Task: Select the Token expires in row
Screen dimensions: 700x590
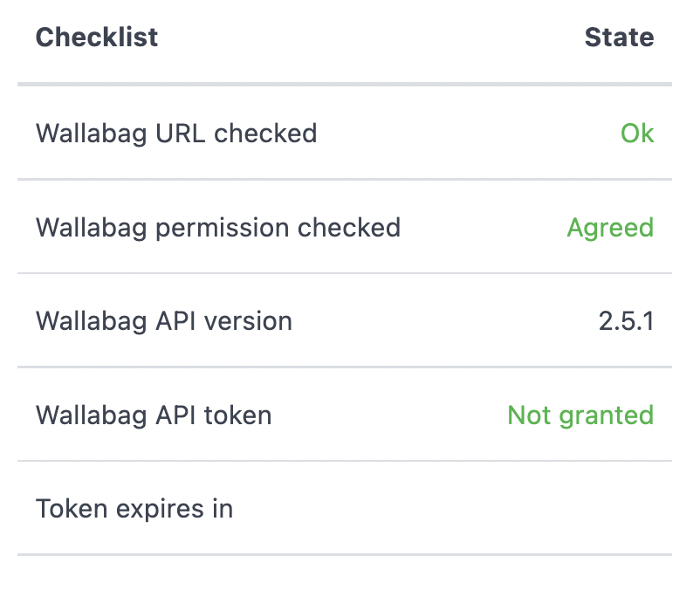Action: tap(349, 508)
